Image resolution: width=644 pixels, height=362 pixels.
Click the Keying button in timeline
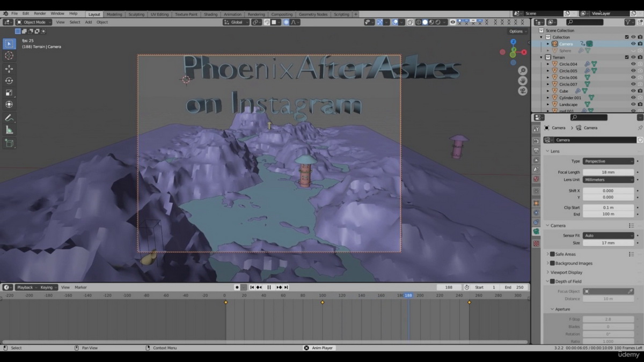click(48, 287)
